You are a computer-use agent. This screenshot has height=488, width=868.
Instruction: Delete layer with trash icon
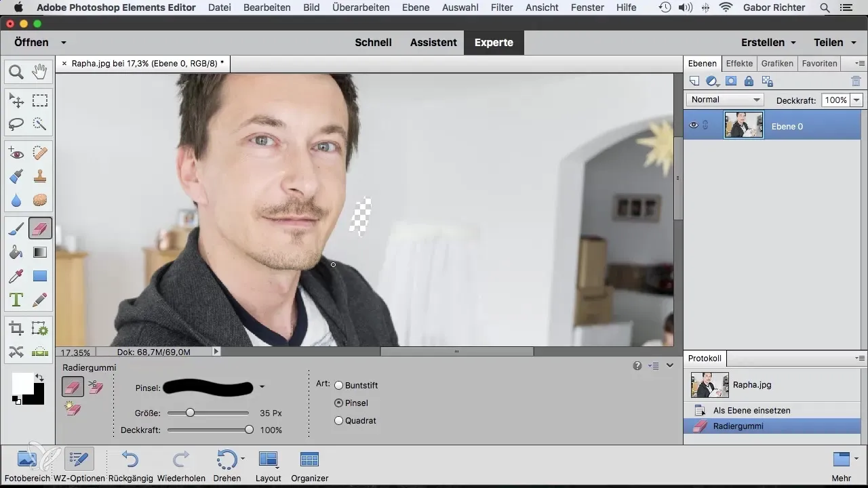coord(856,81)
